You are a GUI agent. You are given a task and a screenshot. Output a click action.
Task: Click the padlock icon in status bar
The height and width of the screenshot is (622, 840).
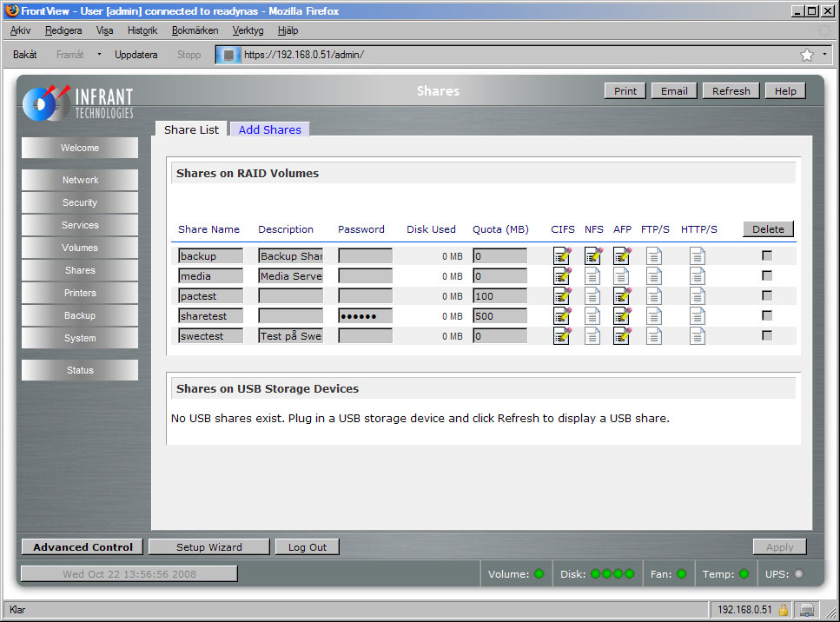point(784,610)
